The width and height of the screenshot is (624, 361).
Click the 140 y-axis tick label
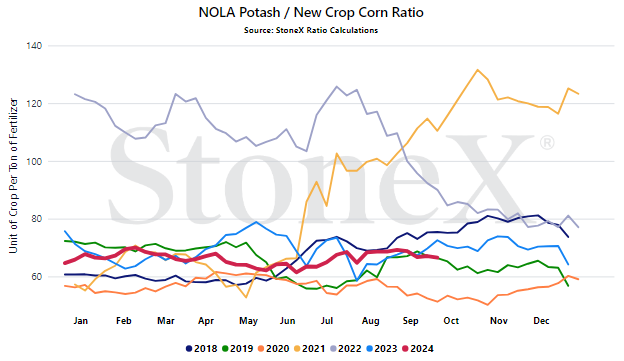pos(34,46)
